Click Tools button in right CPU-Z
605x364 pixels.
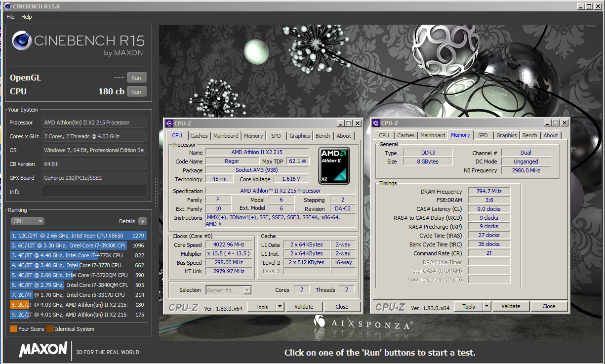469,307
